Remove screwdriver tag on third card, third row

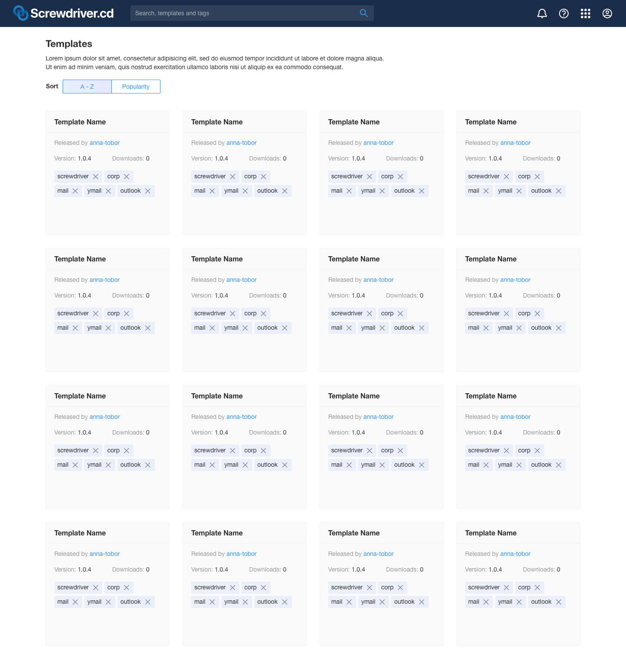pos(370,451)
